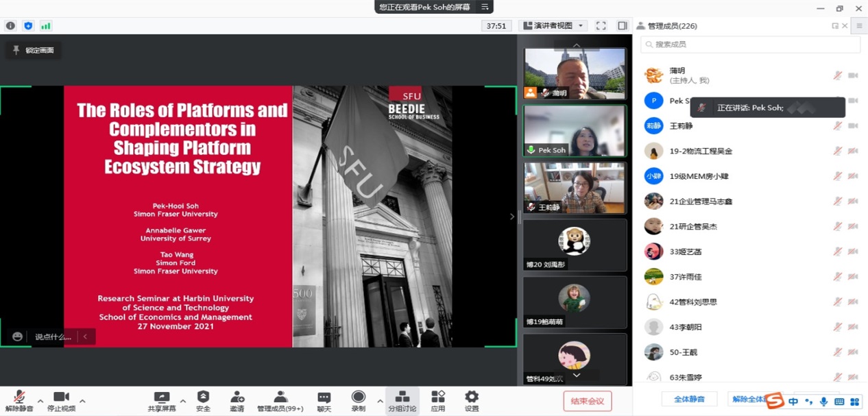Unmute microphone via 解除静音
This screenshot has width=868, height=416.
(19, 401)
